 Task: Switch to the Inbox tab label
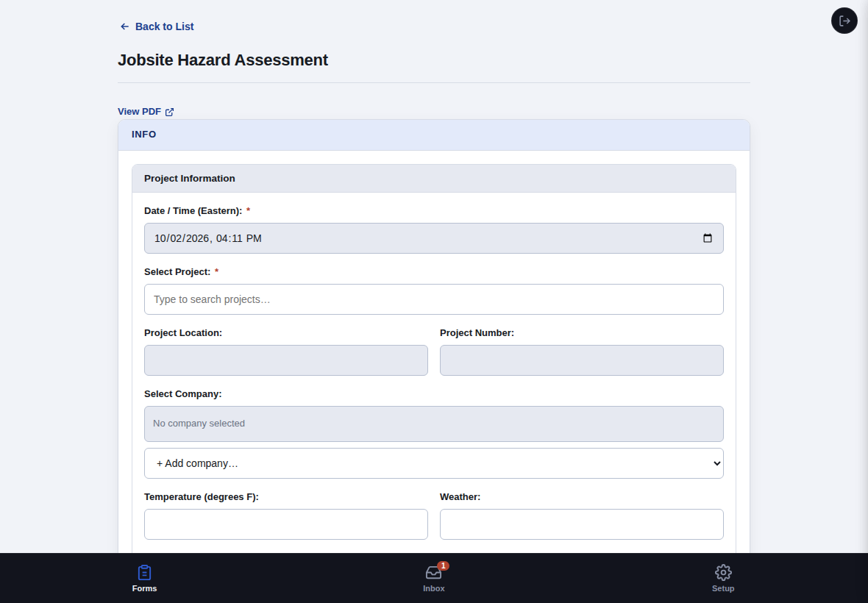tap(433, 588)
